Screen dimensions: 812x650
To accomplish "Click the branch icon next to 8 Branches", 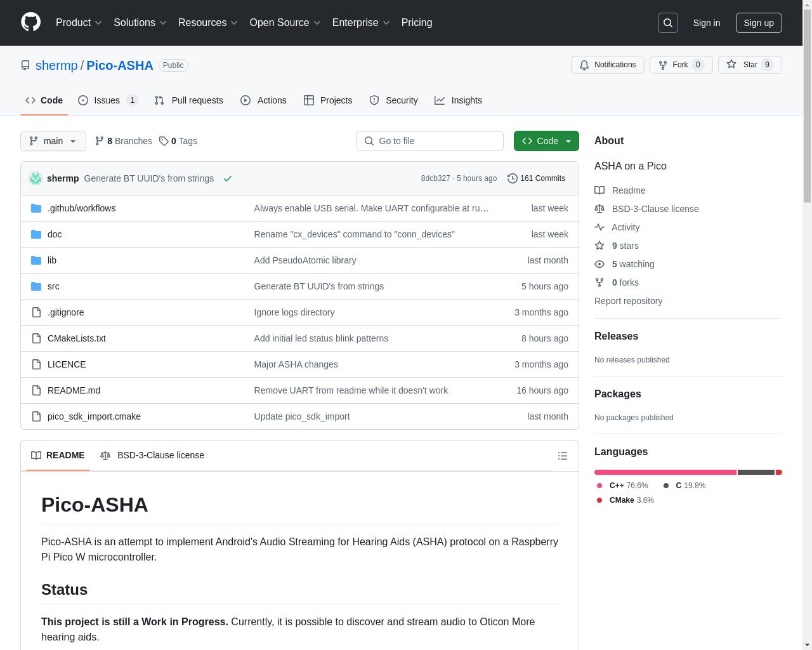I will [x=100, y=141].
